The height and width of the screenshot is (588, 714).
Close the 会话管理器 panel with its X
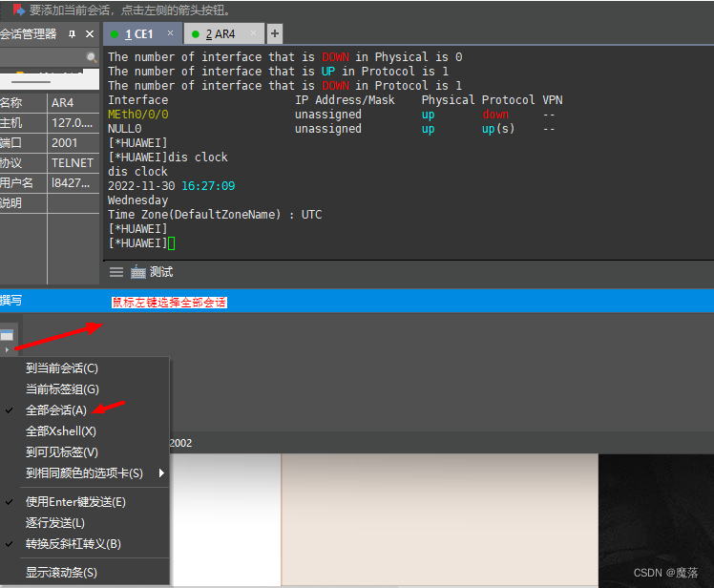(89, 34)
